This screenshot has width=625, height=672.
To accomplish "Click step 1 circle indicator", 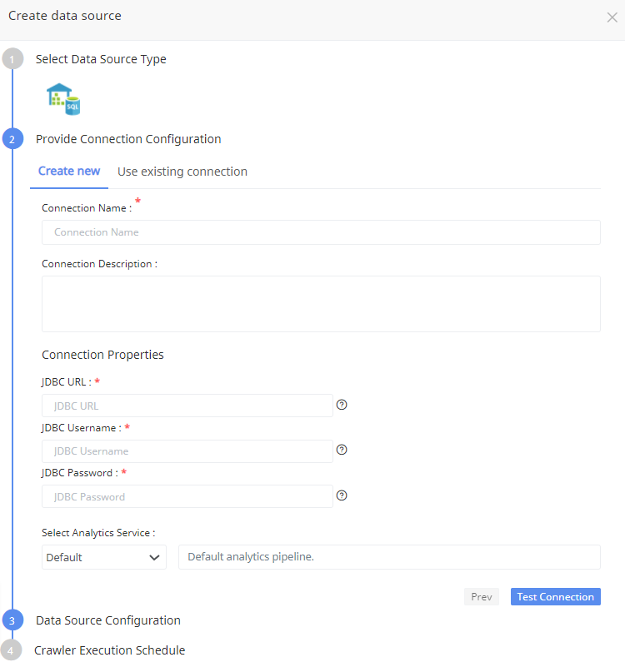I will point(12,59).
